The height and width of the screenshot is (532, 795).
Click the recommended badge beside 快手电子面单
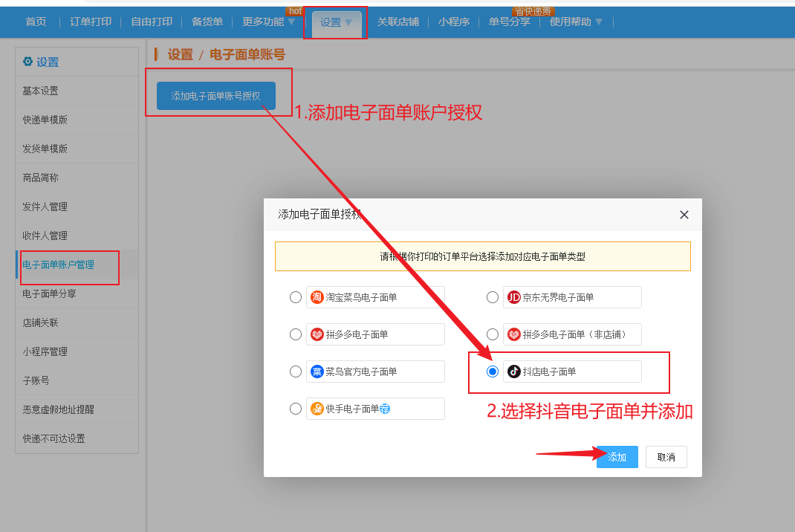coord(385,409)
